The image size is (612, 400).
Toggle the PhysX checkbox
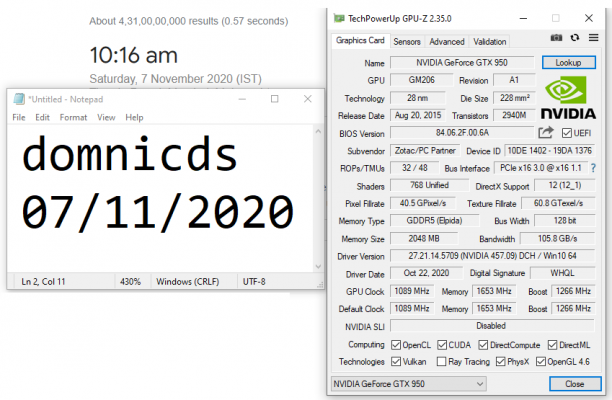(500, 362)
